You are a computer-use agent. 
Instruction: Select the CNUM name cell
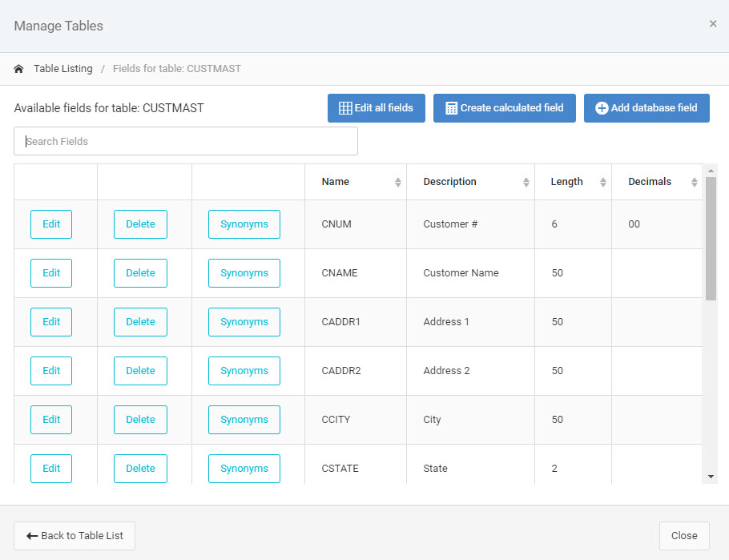[x=356, y=224]
